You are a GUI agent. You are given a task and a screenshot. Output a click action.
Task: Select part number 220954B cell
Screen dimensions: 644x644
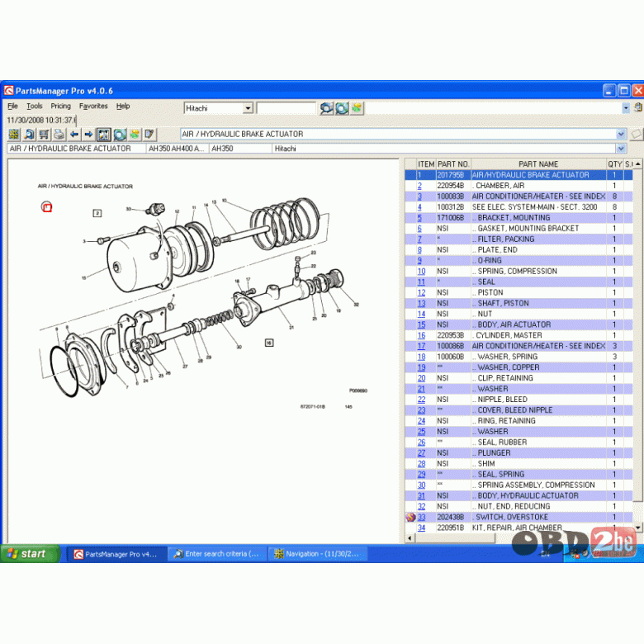[x=453, y=186]
